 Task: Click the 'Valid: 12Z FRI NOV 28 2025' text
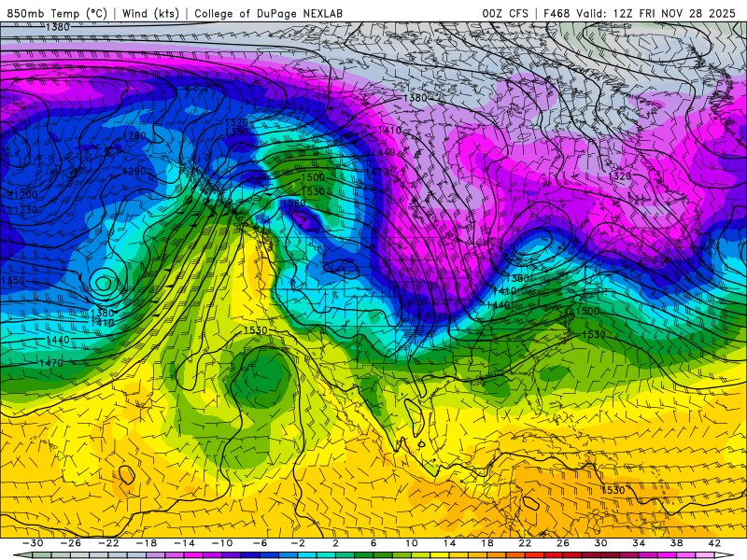[656, 13]
